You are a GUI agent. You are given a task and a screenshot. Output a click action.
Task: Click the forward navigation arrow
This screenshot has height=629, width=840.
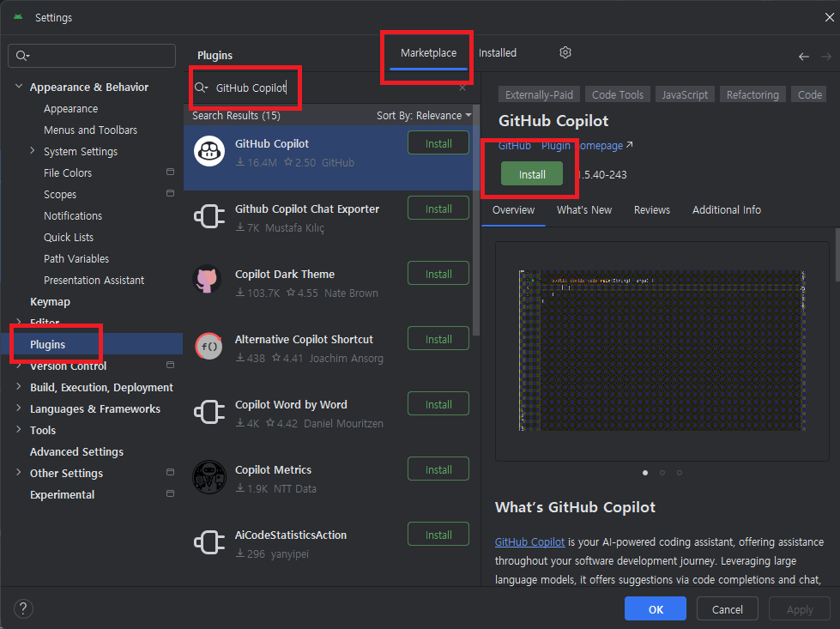click(x=826, y=57)
